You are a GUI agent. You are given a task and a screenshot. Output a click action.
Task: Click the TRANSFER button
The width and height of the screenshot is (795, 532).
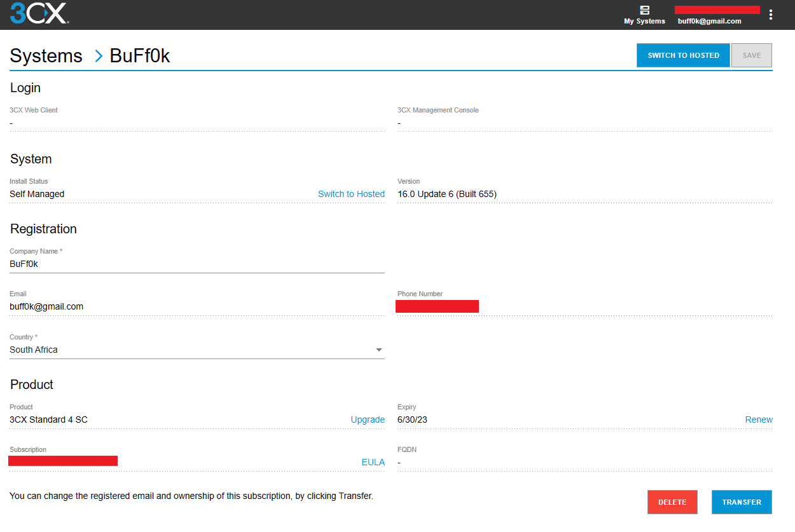pyautogui.click(x=742, y=502)
